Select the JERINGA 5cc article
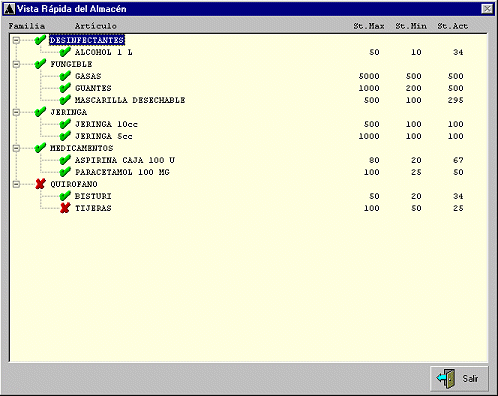This screenshot has width=498, height=396. point(104,136)
